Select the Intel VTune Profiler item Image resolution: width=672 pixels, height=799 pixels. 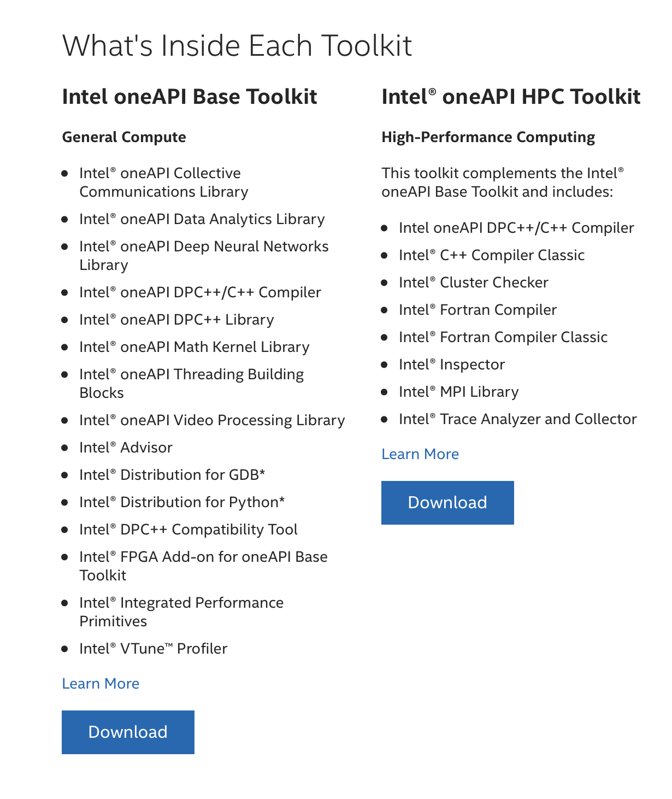pyautogui.click(x=153, y=648)
